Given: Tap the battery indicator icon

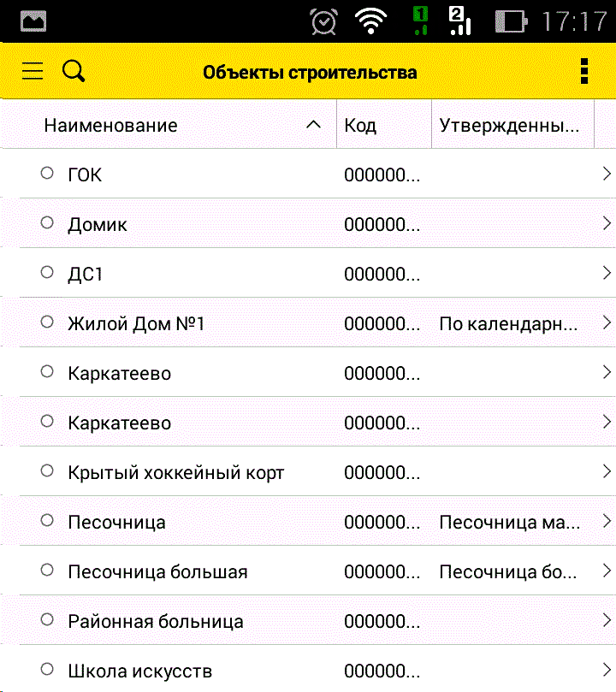Looking at the screenshot, I should [511, 21].
